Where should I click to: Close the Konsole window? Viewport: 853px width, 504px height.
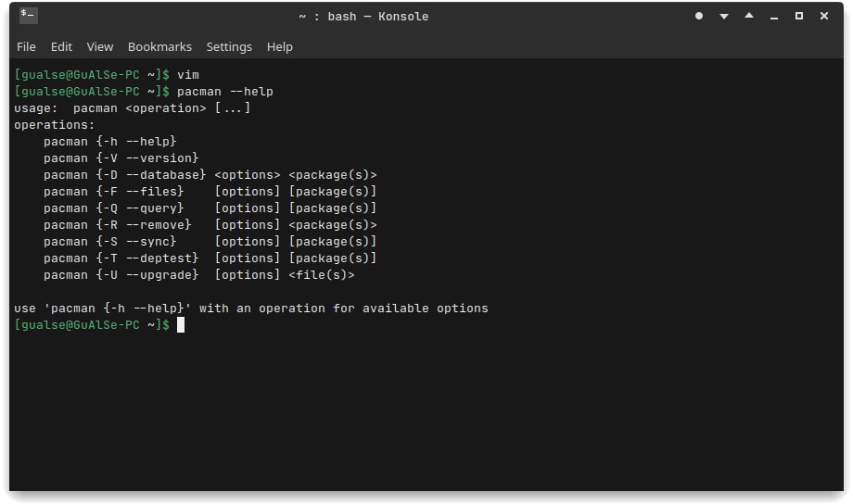(824, 16)
